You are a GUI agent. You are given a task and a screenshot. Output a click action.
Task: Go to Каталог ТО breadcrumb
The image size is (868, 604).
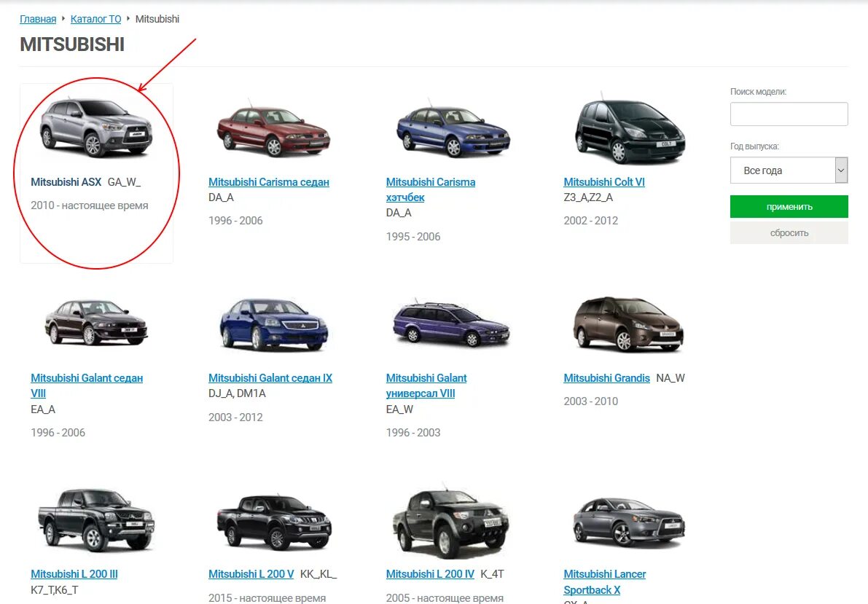(95, 19)
